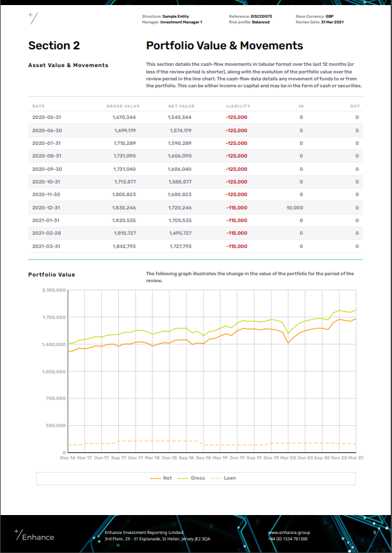Select date cell 2020-12-31

[47, 208]
